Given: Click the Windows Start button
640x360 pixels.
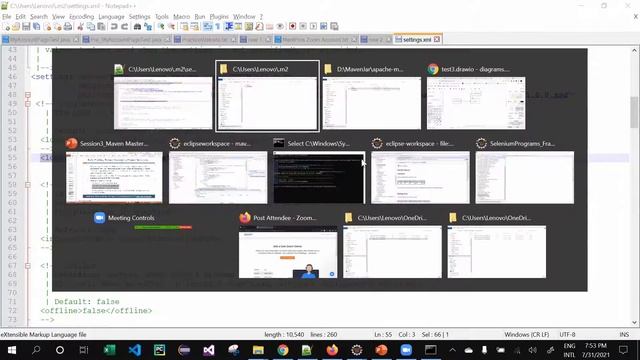Looking at the screenshot, I should (11, 350).
